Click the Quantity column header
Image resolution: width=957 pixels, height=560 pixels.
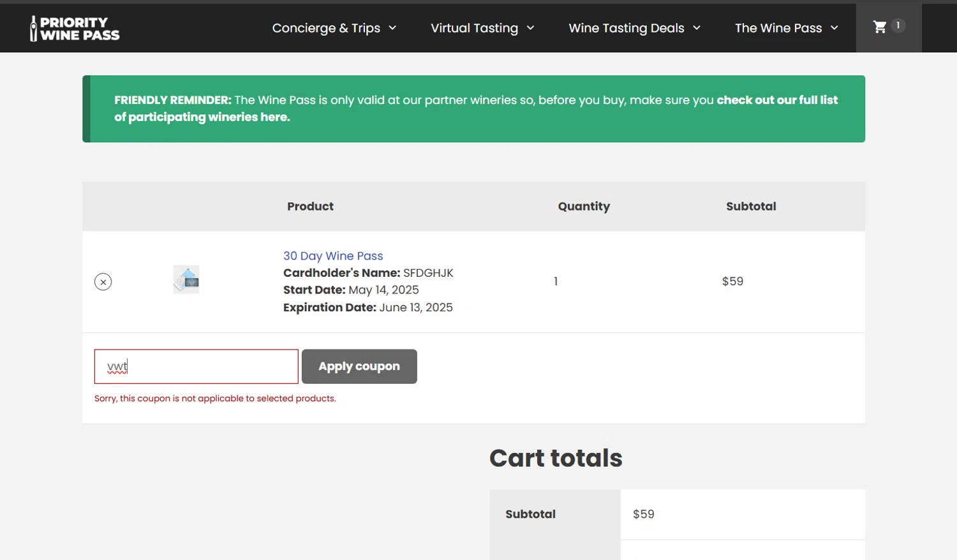pyautogui.click(x=584, y=207)
